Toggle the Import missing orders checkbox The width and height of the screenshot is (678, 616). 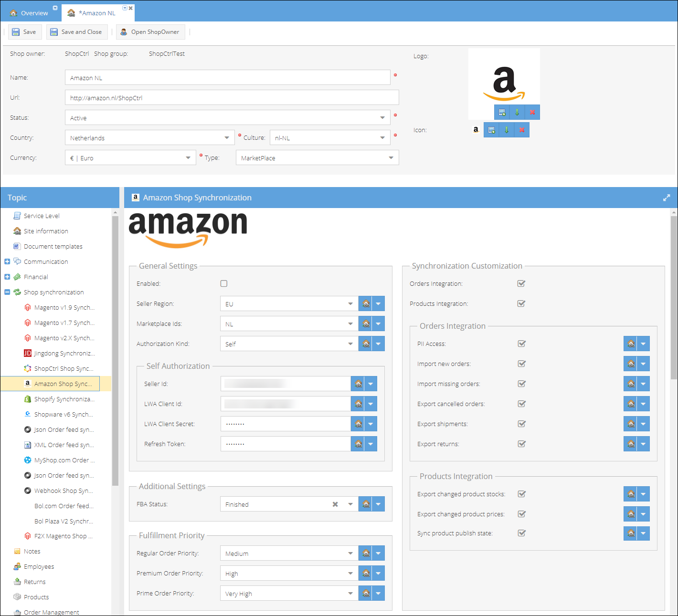522,384
